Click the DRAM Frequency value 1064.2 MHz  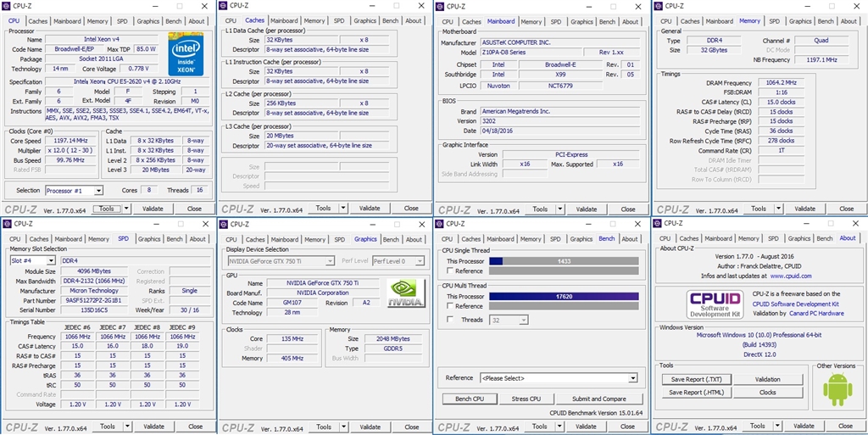point(781,83)
